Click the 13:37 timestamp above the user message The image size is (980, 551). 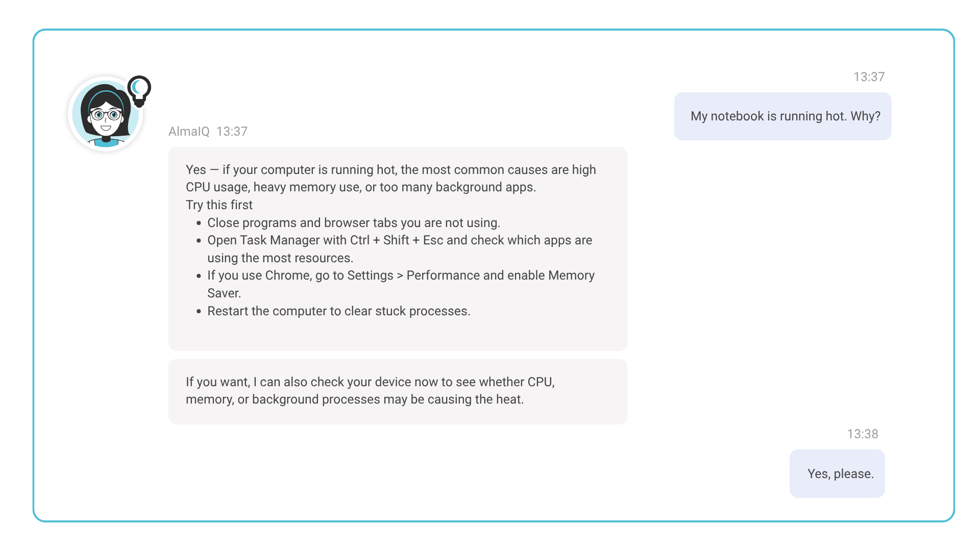click(x=869, y=77)
